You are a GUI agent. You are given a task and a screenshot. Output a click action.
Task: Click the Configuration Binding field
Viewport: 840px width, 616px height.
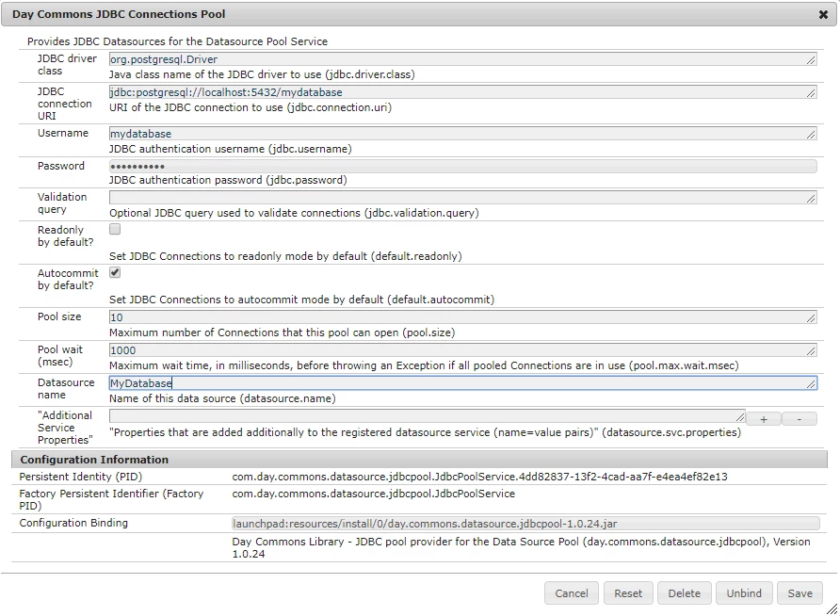(x=525, y=524)
